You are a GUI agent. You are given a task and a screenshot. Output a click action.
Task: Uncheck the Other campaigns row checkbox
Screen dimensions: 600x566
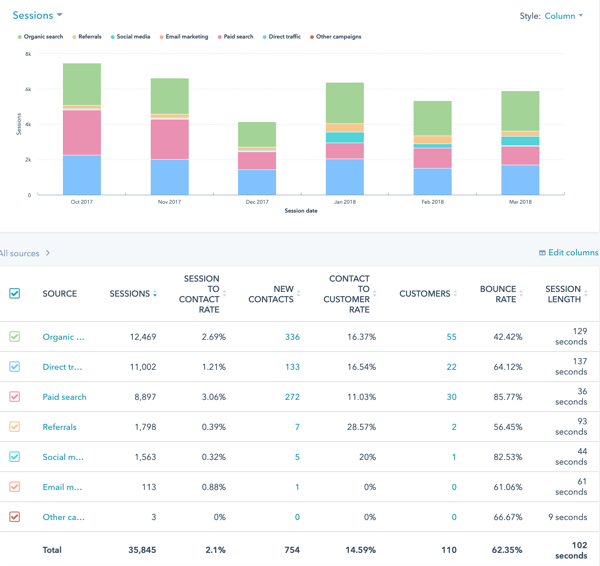click(x=15, y=517)
